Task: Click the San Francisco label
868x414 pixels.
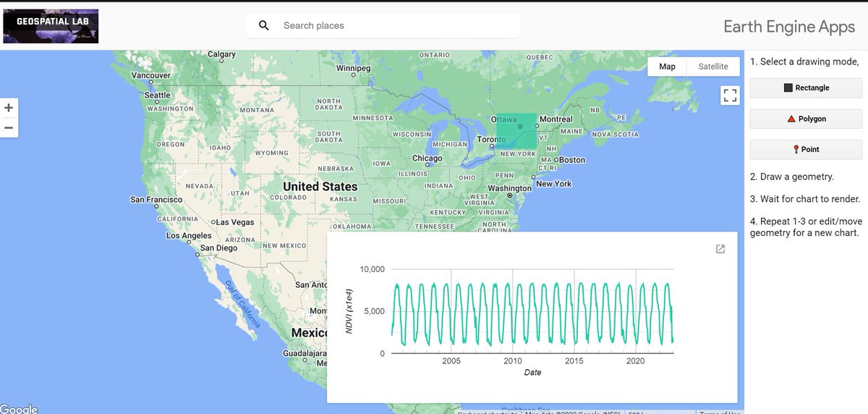Action: [x=156, y=199]
